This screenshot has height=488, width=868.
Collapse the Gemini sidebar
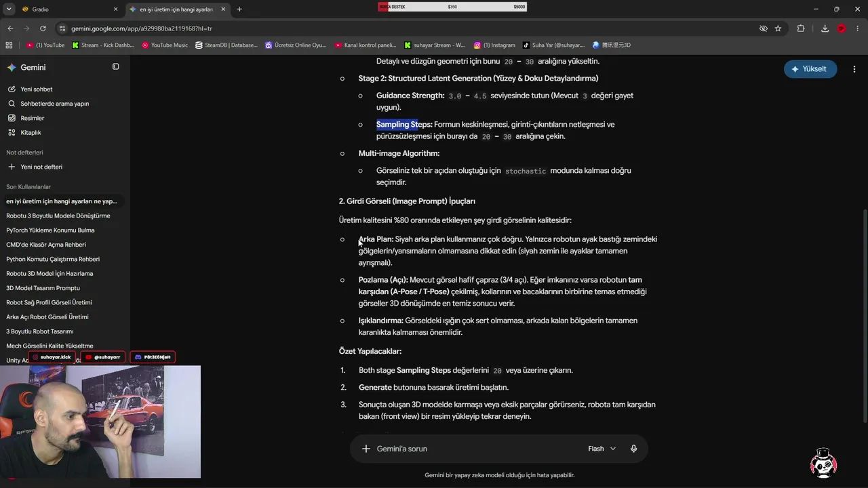coord(115,66)
